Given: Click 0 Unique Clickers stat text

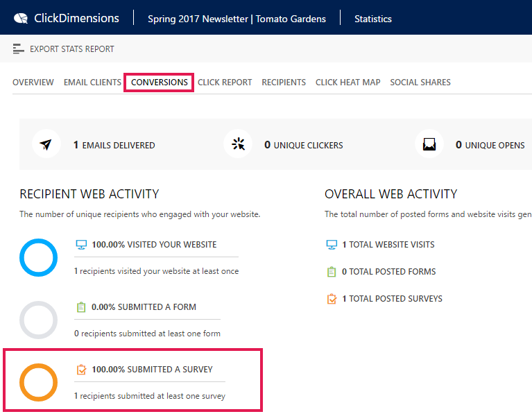Looking at the screenshot, I should pos(304,145).
